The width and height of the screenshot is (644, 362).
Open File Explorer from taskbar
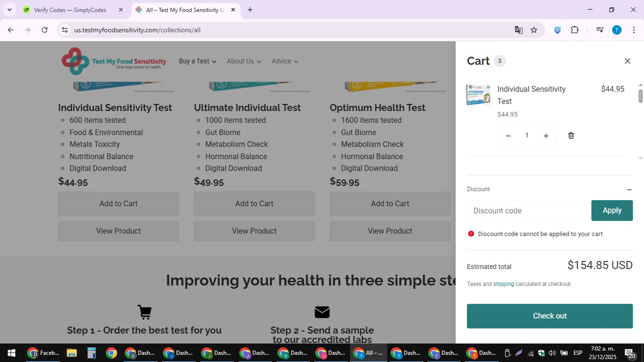(x=72, y=353)
